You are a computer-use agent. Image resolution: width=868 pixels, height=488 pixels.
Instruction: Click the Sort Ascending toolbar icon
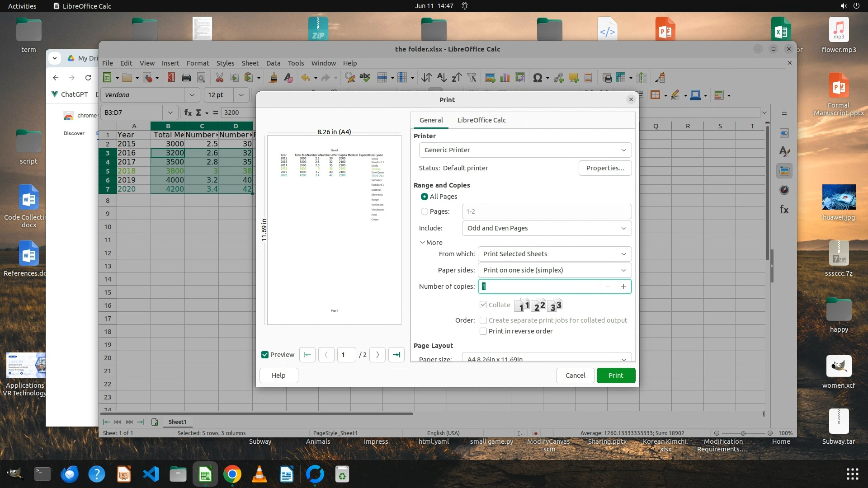tap(442, 78)
